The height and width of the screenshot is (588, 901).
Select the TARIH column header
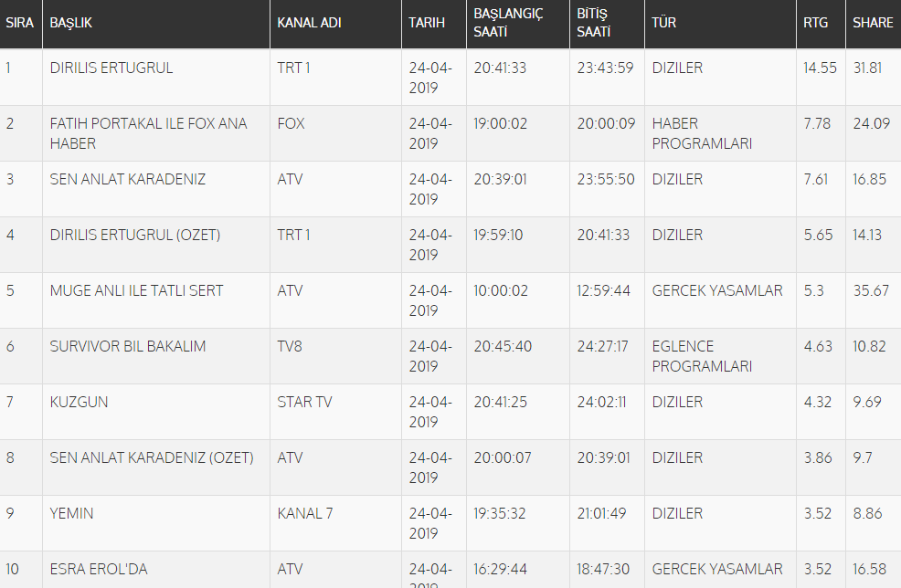(427, 23)
